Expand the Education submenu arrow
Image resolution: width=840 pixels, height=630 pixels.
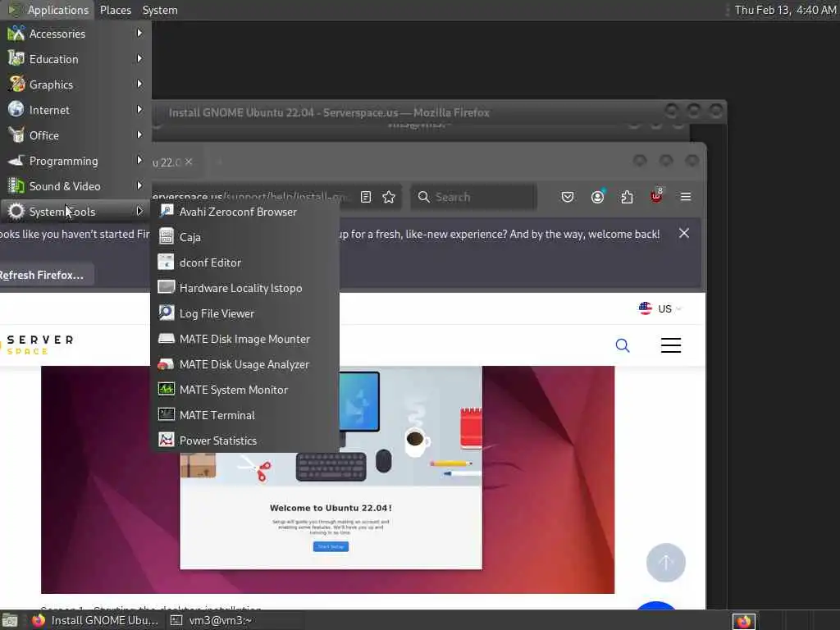[139, 58]
